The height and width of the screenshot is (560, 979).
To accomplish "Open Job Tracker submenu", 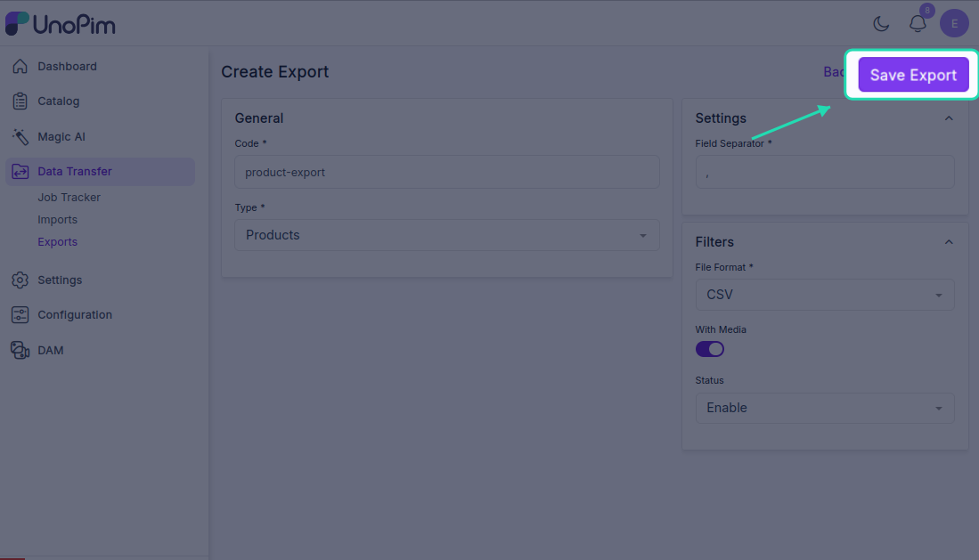I will tap(69, 198).
